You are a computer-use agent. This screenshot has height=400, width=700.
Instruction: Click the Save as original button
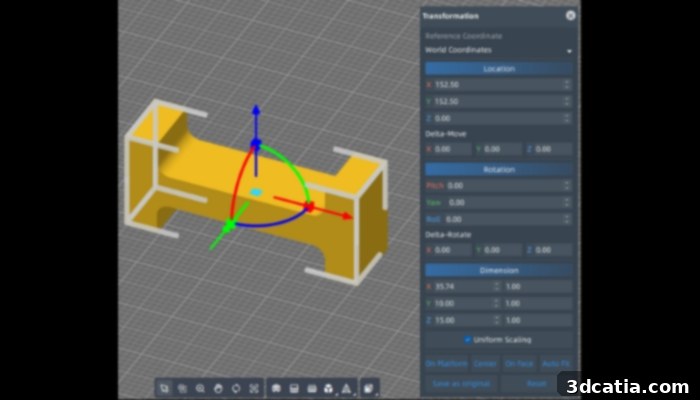(x=461, y=383)
